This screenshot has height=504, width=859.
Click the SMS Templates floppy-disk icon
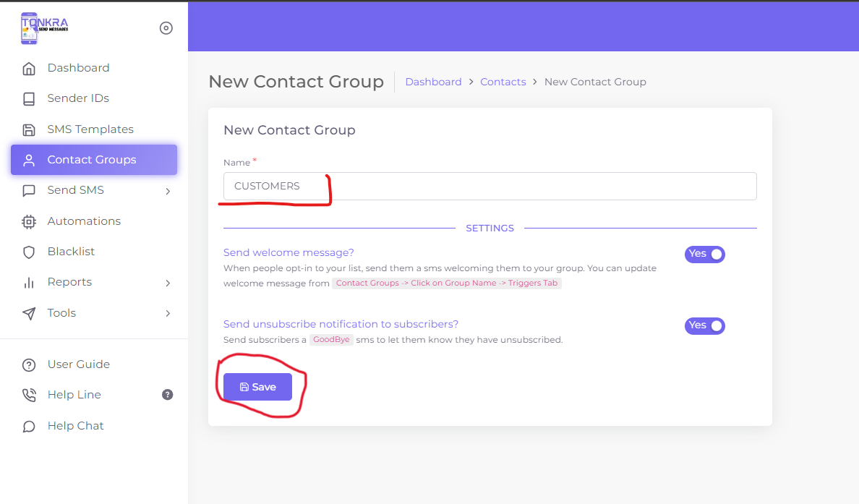click(x=29, y=130)
